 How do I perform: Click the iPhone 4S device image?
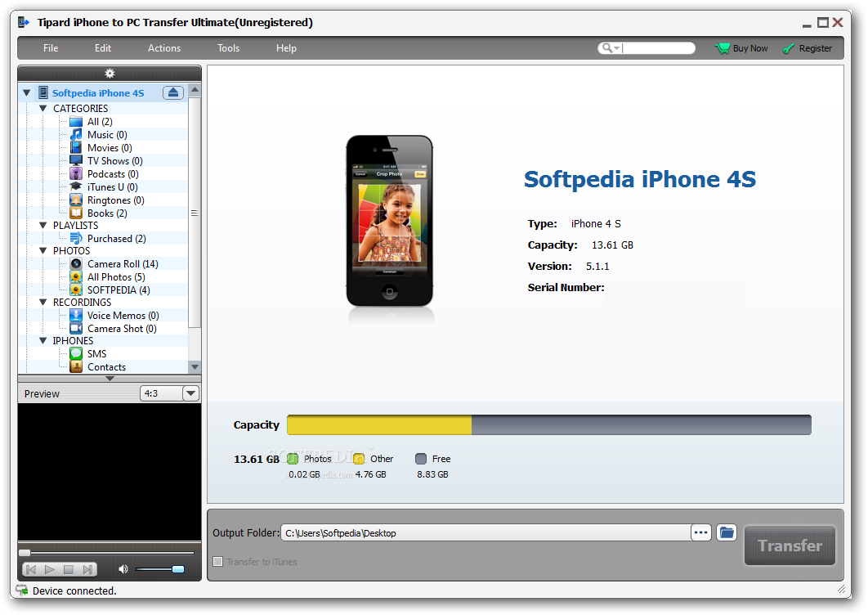(x=389, y=221)
